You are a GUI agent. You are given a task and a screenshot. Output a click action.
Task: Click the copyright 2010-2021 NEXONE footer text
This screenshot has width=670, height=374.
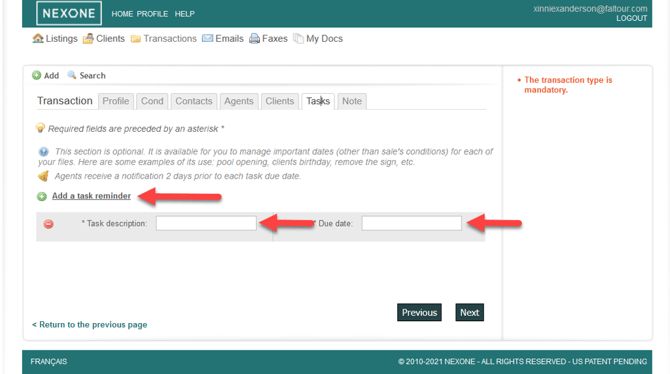(523, 362)
